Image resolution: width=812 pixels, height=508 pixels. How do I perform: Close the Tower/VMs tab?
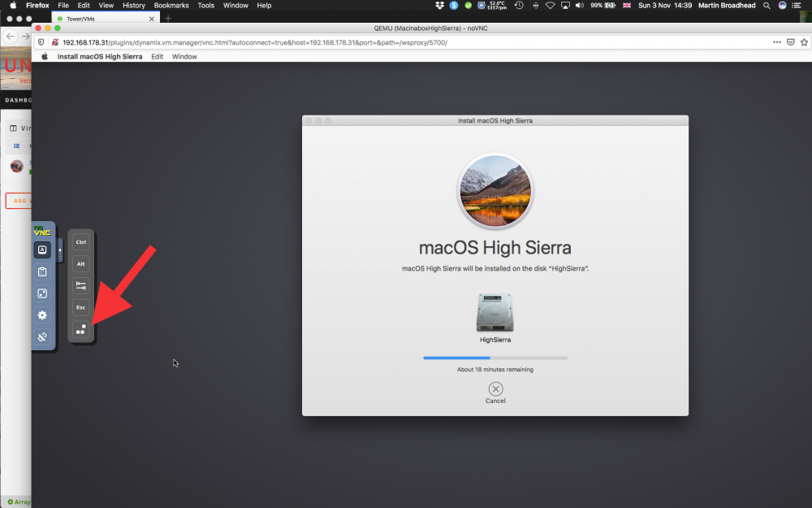coord(152,19)
